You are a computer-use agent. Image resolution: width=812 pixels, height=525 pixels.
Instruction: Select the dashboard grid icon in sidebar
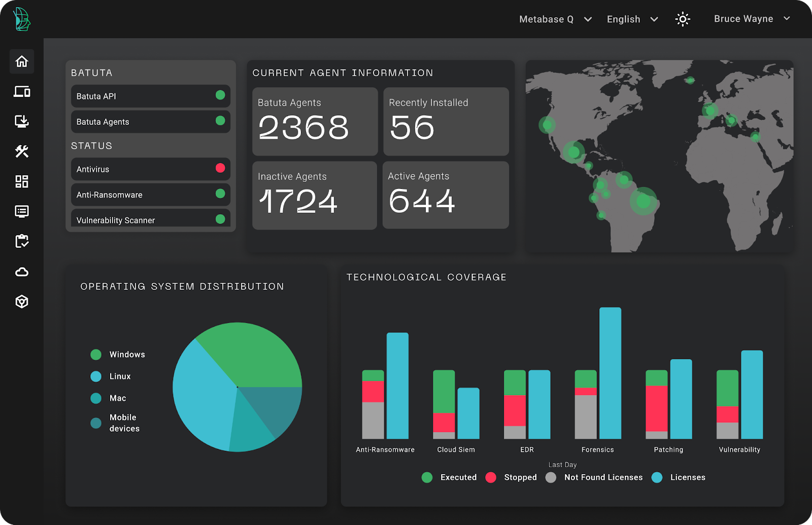click(x=22, y=181)
